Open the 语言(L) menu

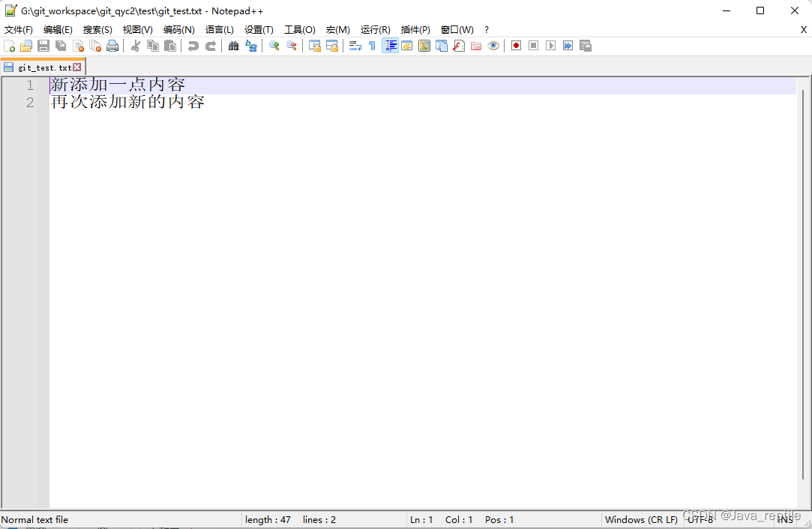[220, 30]
